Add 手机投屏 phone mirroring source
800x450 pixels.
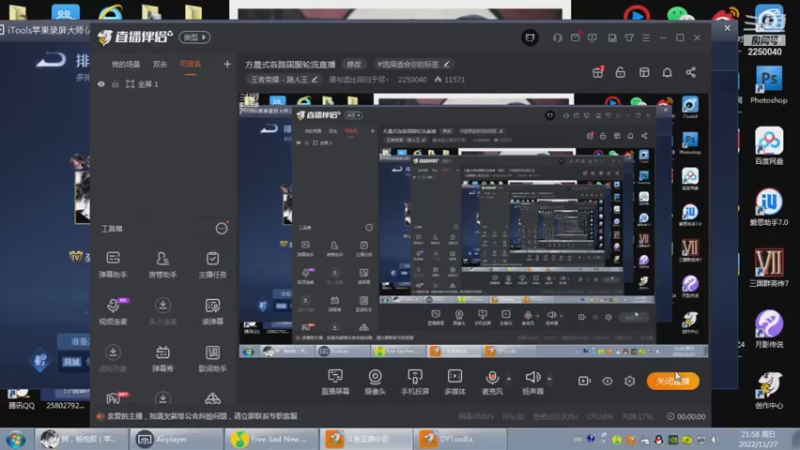point(415,382)
